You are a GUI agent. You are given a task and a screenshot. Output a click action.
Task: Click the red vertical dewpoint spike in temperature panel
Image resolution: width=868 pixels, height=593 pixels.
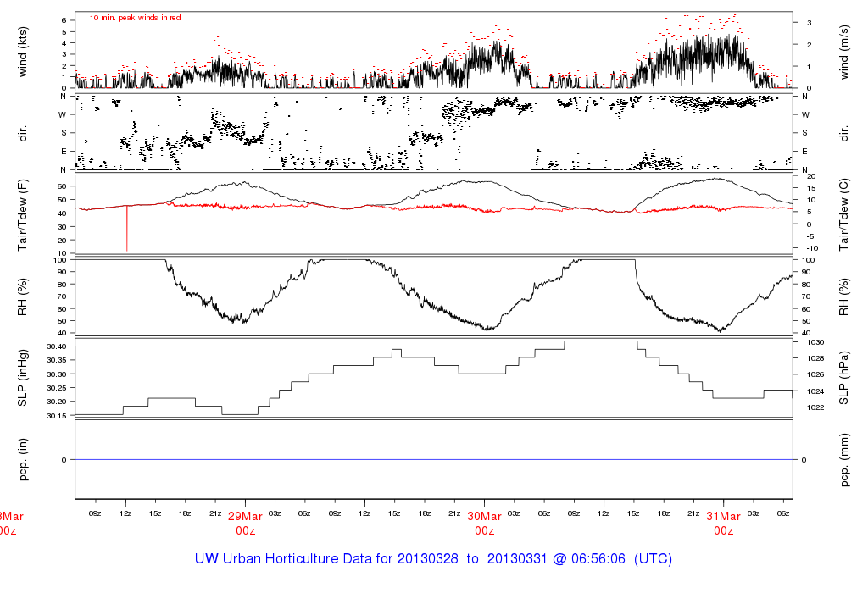pyautogui.click(x=127, y=229)
